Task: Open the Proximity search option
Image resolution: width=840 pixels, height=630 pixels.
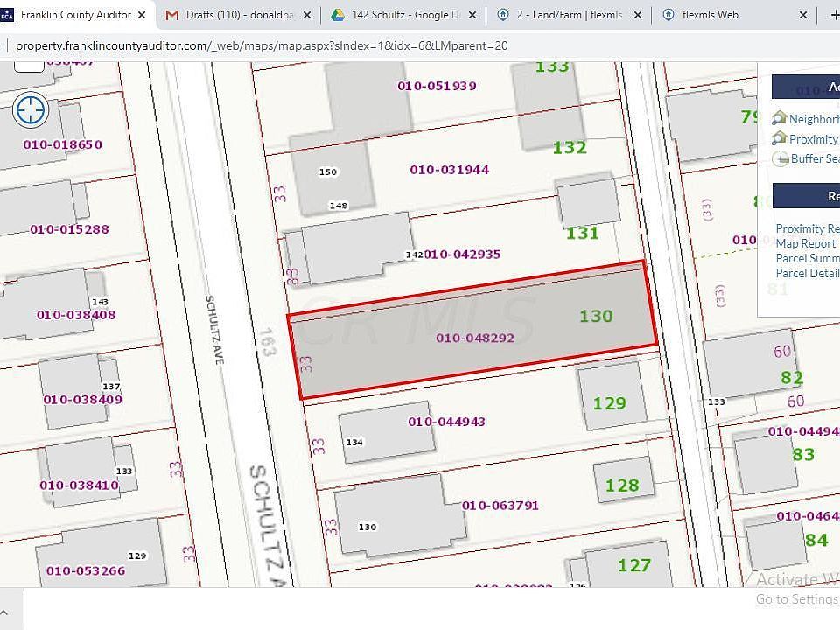Action: 814,139
